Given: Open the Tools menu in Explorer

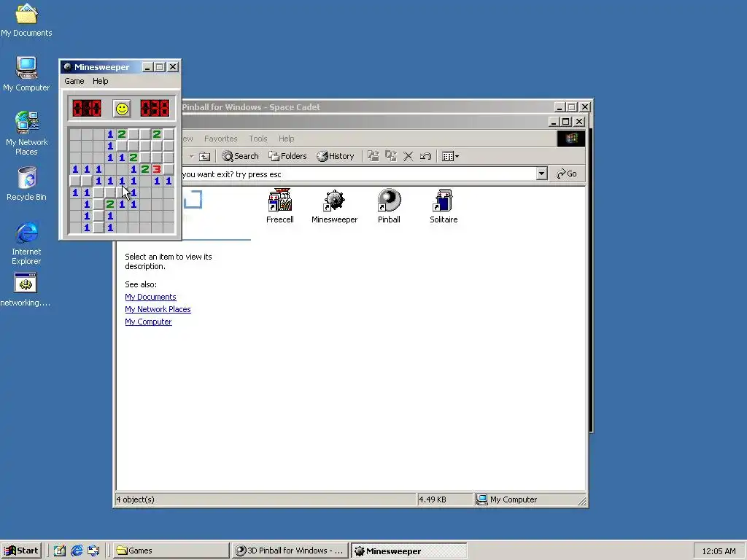Looking at the screenshot, I should point(258,139).
